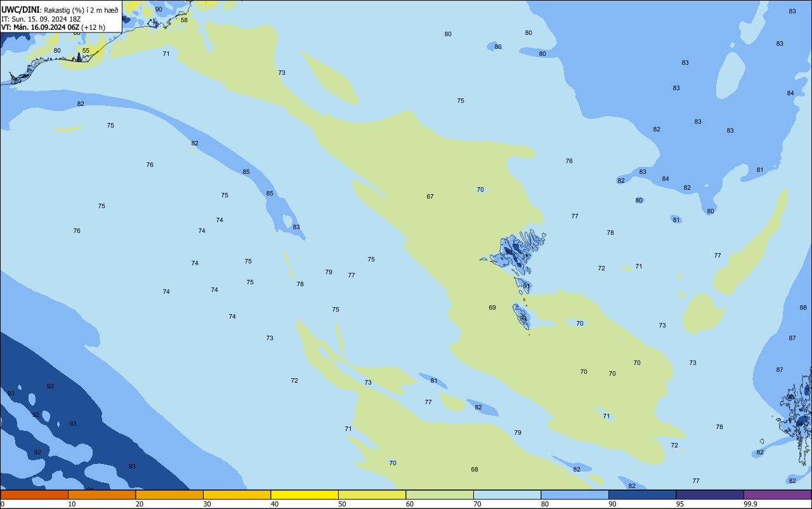This screenshot has height=509, width=812.
Task: Click the 30–40 amber legend swatch
Action: pyautogui.click(x=237, y=494)
